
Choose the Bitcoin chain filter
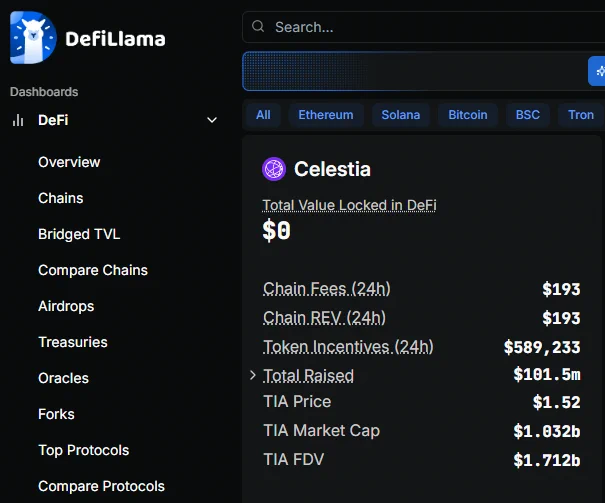468,115
